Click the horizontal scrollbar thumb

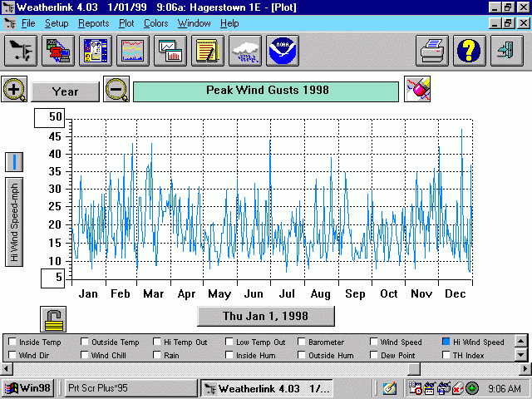point(414,368)
